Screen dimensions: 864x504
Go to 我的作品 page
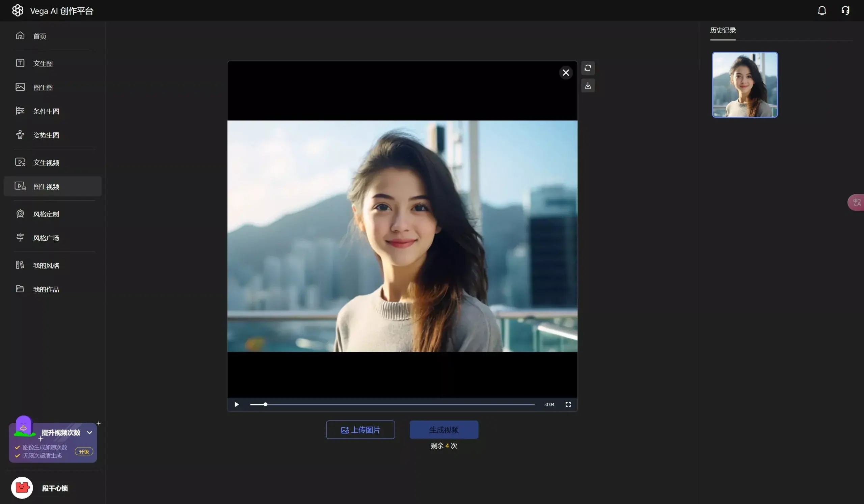click(46, 289)
